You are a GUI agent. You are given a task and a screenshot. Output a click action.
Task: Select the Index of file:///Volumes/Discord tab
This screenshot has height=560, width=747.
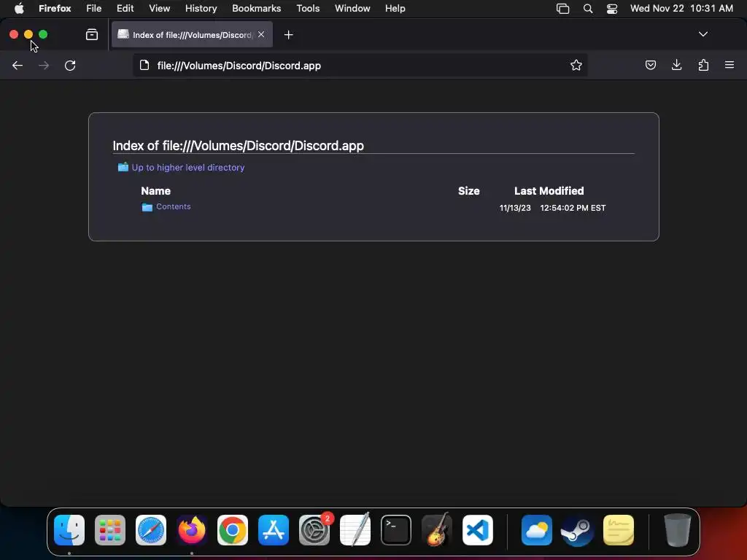[x=192, y=35]
